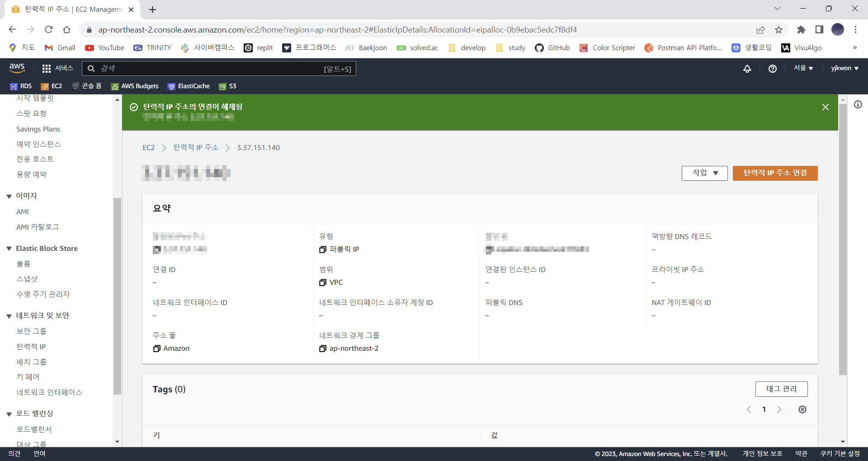
Task: Reload the browser page
Action: [49, 29]
